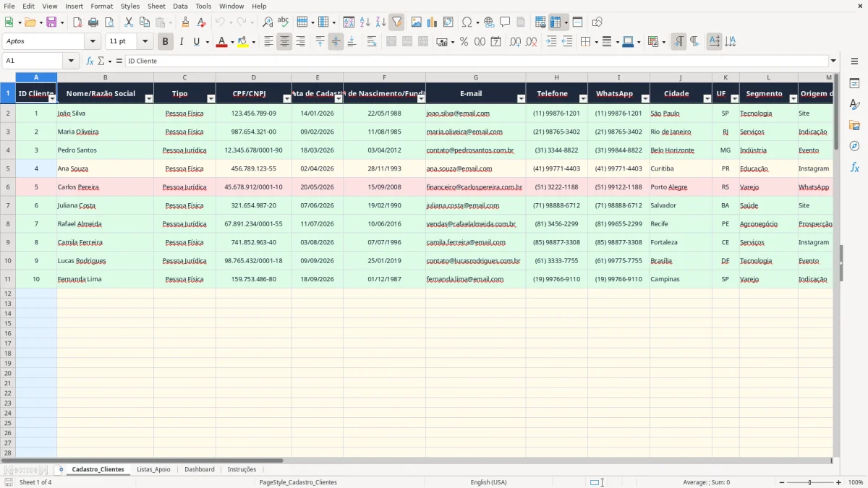The image size is (868, 488).
Task: Click the Maria email link cell
Action: tap(476, 132)
